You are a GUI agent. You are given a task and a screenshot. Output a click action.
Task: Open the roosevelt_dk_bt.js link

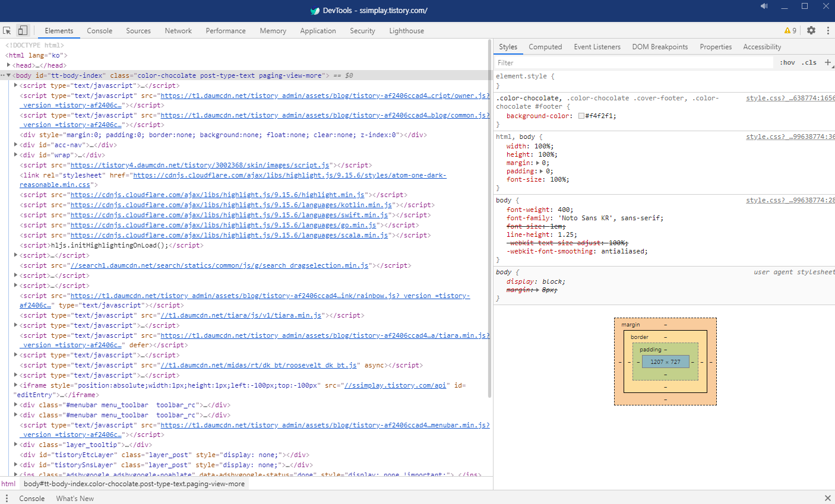259,365
